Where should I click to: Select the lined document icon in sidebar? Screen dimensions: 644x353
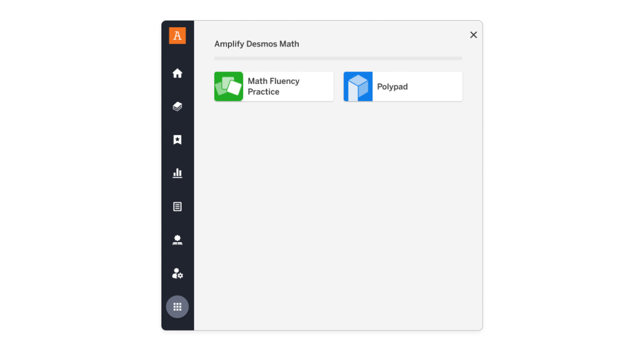(x=177, y=206)
